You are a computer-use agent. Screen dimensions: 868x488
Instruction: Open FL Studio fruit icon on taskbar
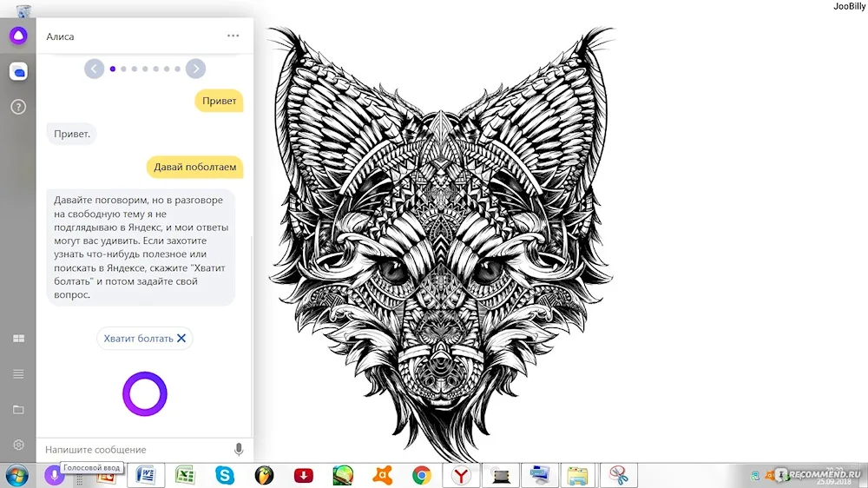click(x=264, y=475)
